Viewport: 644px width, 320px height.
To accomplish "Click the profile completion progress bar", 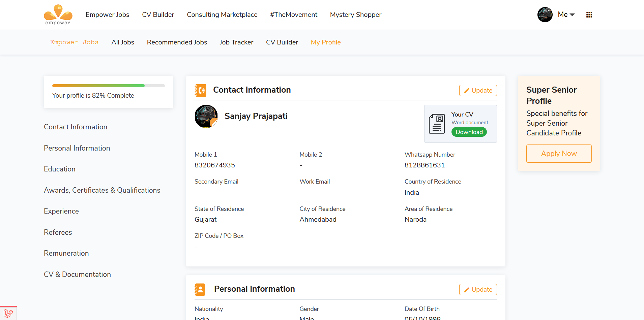I will [x=109, y=86].
